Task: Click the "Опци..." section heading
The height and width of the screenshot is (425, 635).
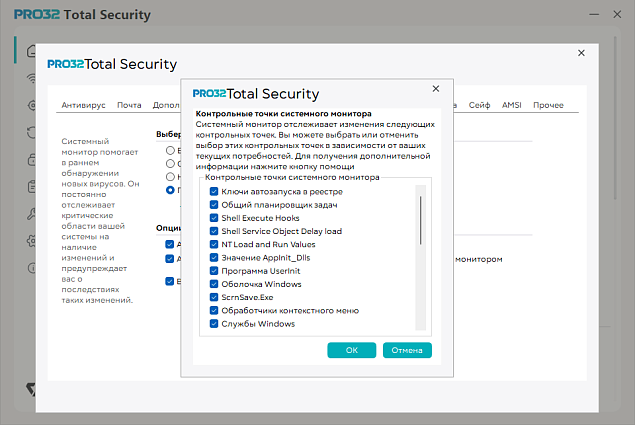Action: click(x=168, y=228)
